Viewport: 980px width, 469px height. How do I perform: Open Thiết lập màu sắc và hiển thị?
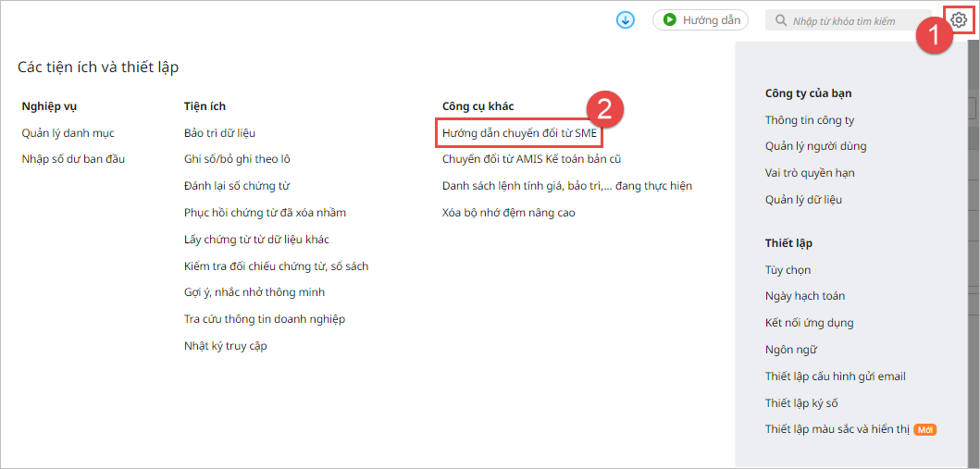tap(837, 429)
